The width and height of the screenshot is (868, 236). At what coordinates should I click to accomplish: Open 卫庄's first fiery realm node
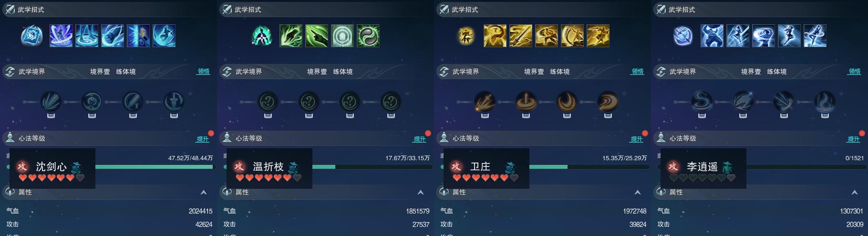(x=485, y=102)
